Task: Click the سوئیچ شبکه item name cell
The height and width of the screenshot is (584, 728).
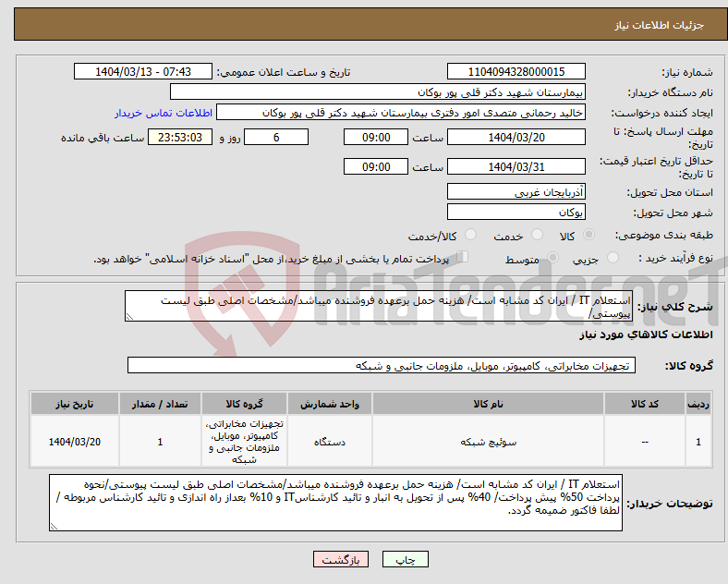Action: tap(488, 442)
